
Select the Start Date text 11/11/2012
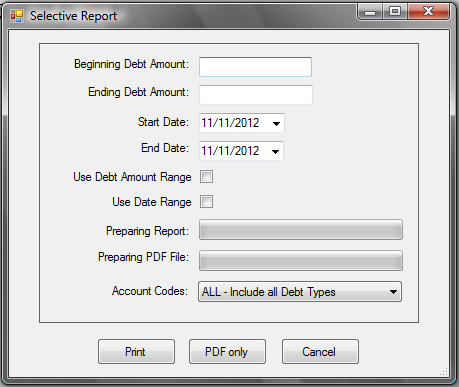(x=230, y=123)
